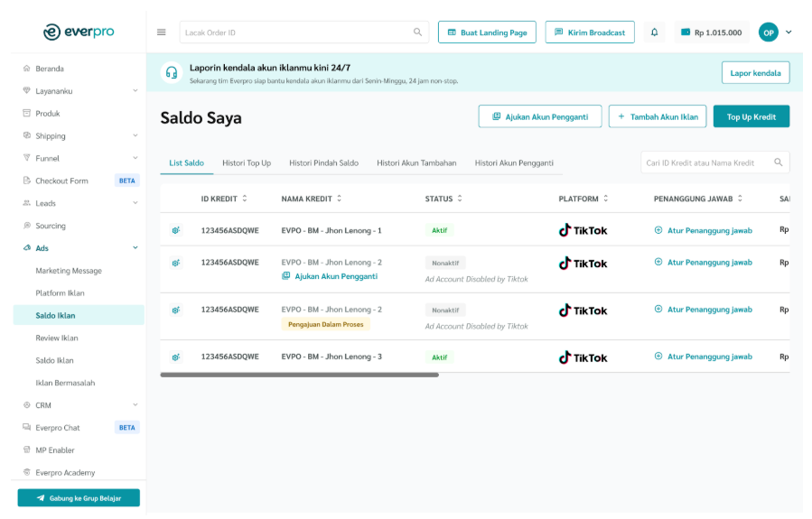Image resolution: width=812 pixels, height=519 pixels.
Task: Sort by the STATUS column header
Action: (444, 199)
